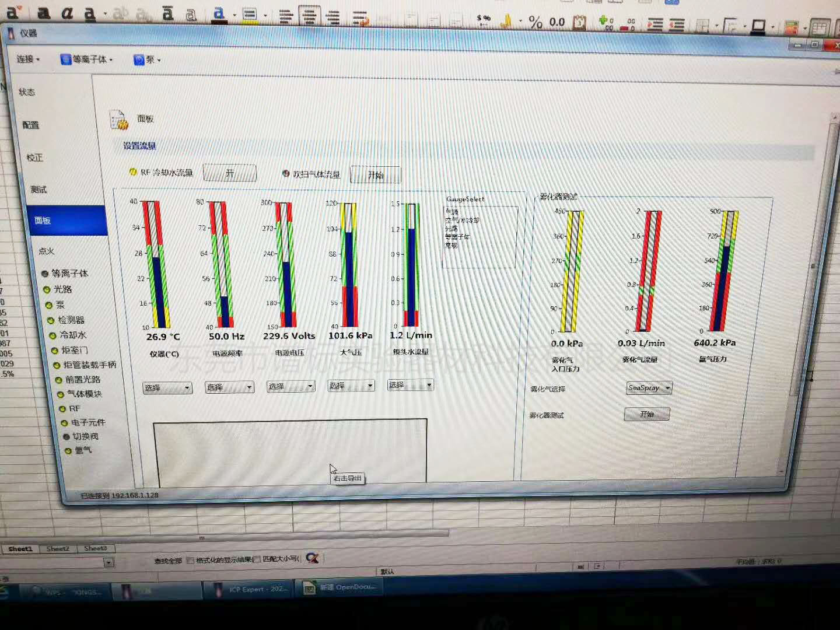Click the 泵 pump toolbar icon
This screenshot has height=630, width=840.
139,60
